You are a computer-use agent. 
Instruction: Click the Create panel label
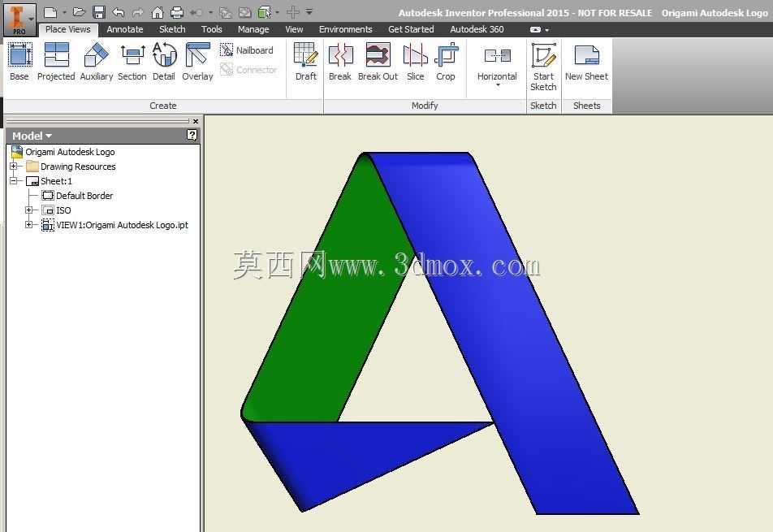click(163, 106)
